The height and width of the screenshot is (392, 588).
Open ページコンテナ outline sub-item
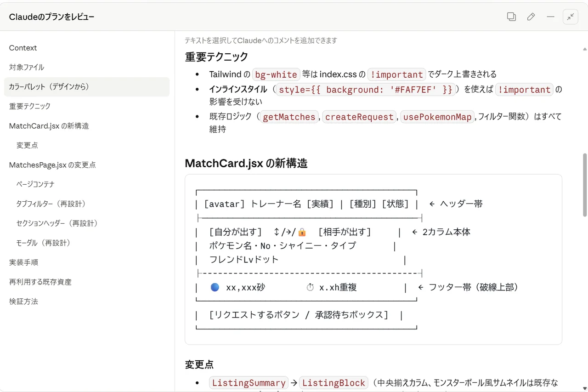coord(35,184)
